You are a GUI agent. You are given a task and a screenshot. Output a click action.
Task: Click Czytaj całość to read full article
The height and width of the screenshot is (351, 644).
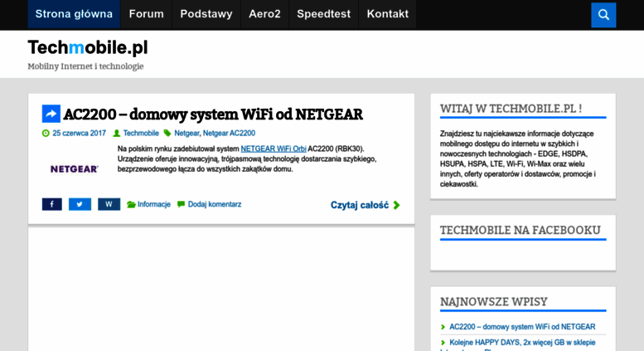coord(360,205)
